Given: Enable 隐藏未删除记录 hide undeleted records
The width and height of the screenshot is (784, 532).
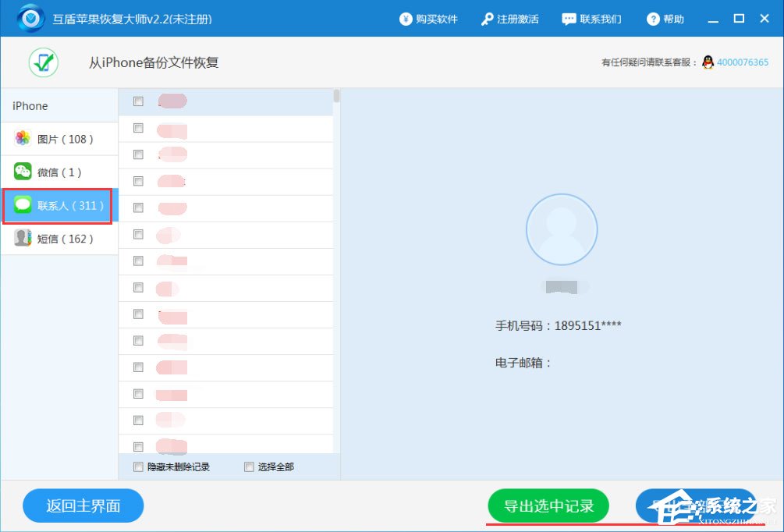Looking at the screenshot, I should pos(137,466).
